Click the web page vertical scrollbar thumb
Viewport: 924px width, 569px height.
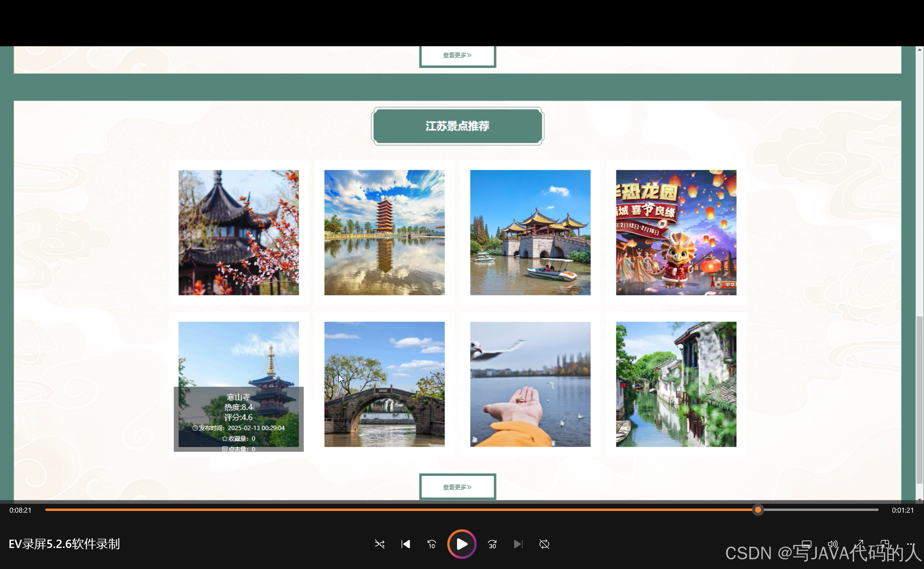point(920,400)
